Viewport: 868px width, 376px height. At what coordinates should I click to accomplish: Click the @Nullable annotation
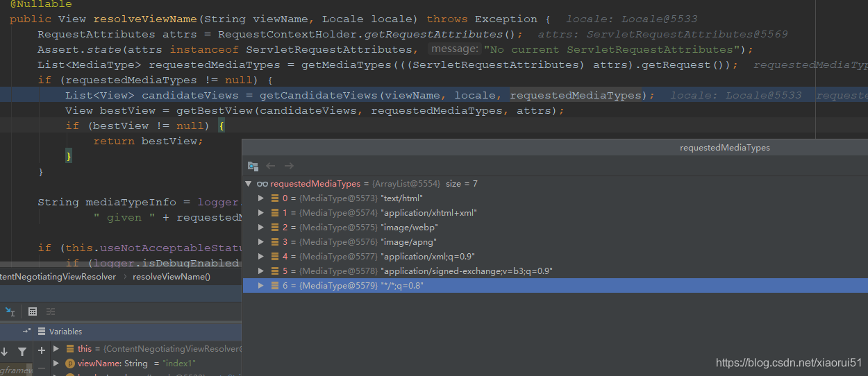pyautogui.click(x=40, y=3)
